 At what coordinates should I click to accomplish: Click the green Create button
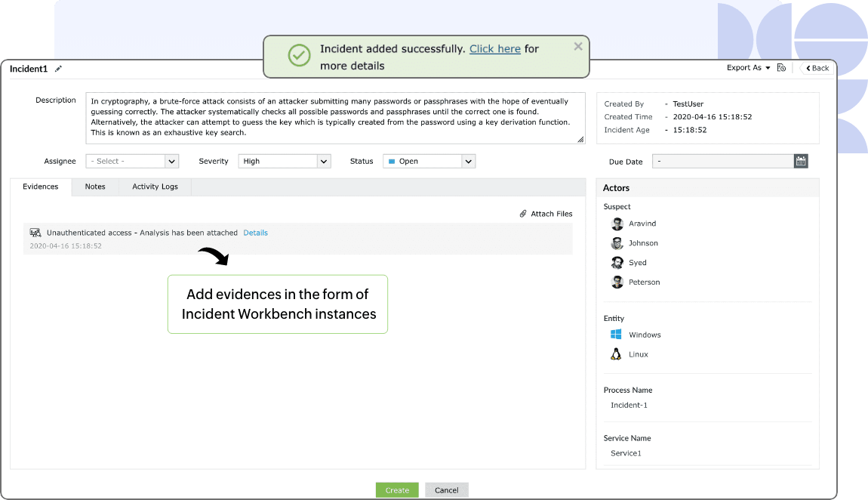[397, 490]
